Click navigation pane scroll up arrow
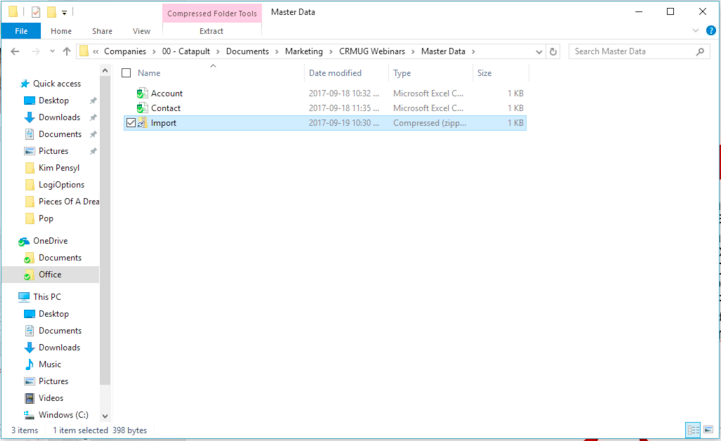The image size is (721, 441). [105, 70]
